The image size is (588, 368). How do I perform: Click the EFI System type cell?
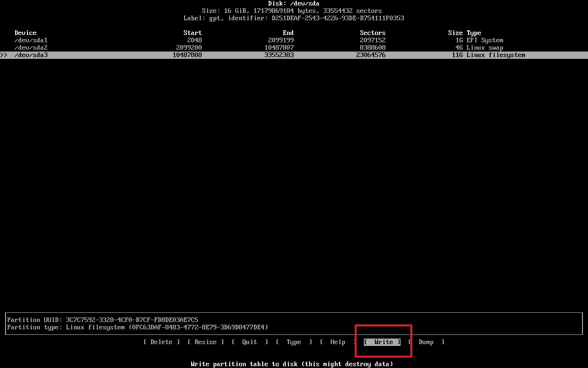pyautogui.click(x=485, y=40)
